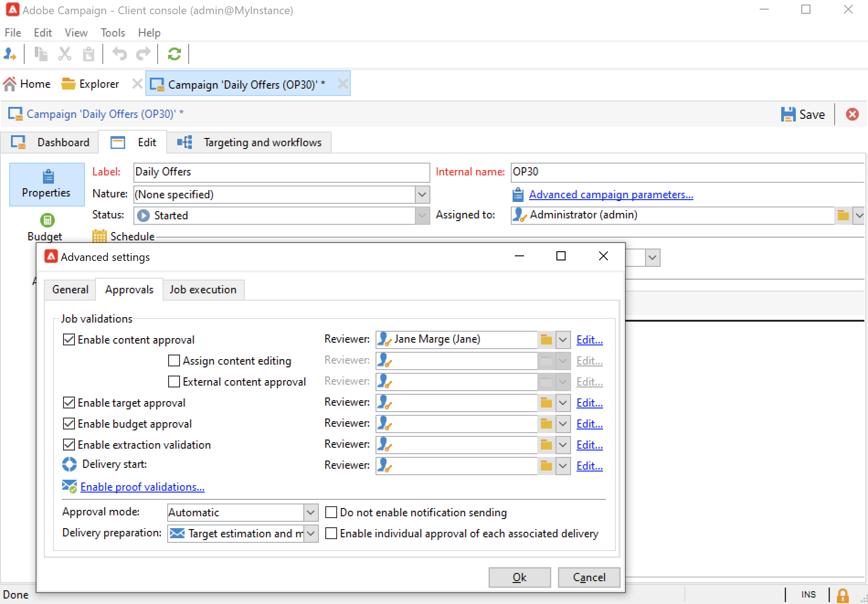Viewport: 868px width, 604px height.
Task: Expand the Status dropdown
Action: pyautogui.click(x=422, y=215)
